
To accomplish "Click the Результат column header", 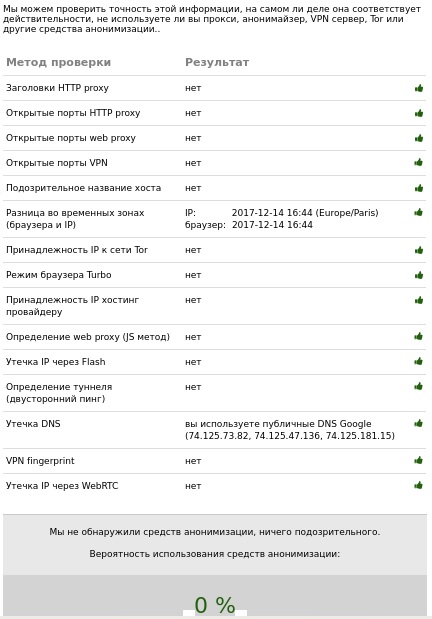I will point(217,62).
